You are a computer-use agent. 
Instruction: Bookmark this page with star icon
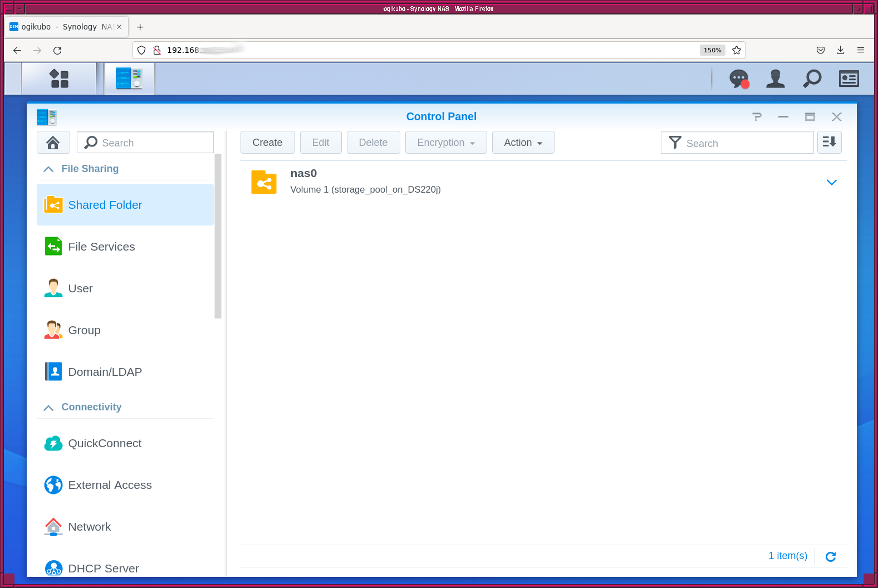[736, 50]
